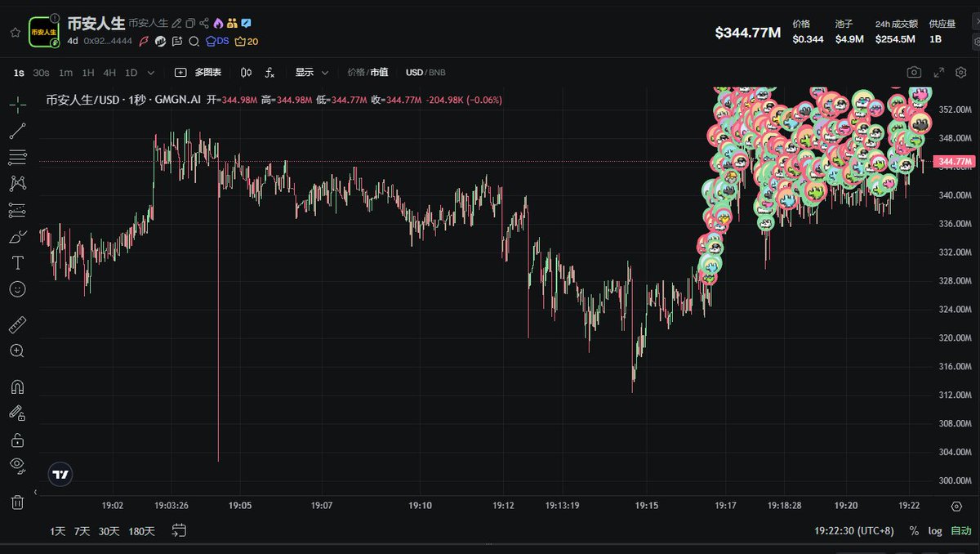This screenshot has height=554, width=980.
Task: Select the ruler measure tool
Action: tap(17, 324)
